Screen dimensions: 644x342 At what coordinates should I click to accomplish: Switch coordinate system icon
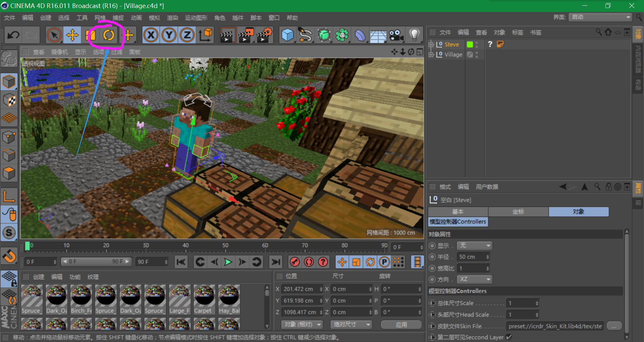[x=205, y=35]
